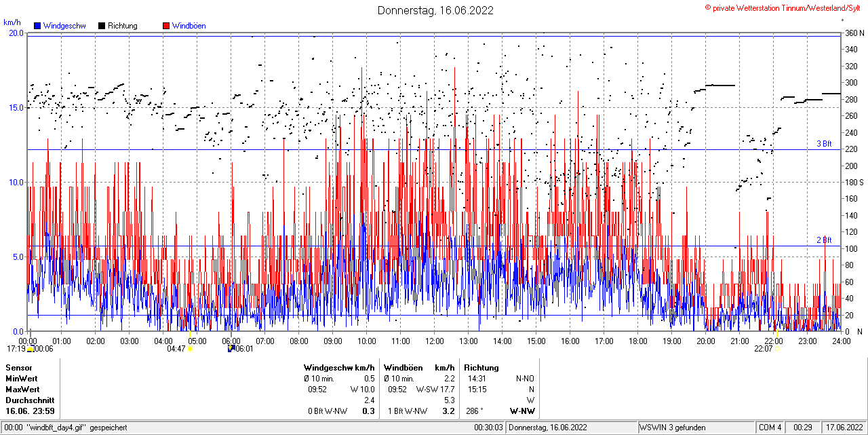This screenshot has width=868, height=435.
Task: Click the minimum gust value 2.2
Action: point(449,378)
